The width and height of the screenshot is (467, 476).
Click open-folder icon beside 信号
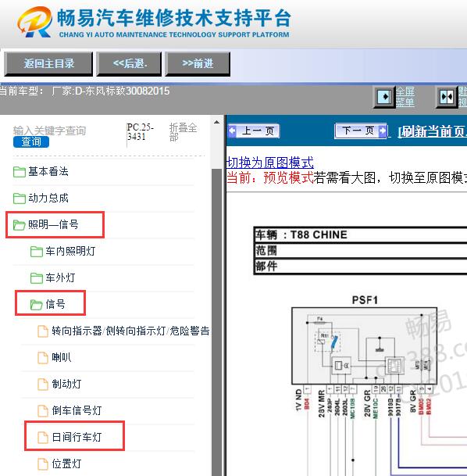tap(37, 305)
